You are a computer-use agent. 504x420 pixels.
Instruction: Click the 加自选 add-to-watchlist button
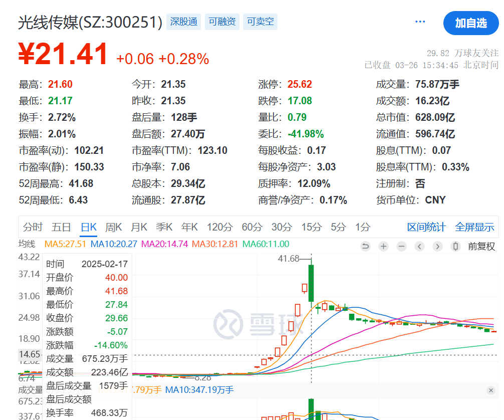point(470,23)
